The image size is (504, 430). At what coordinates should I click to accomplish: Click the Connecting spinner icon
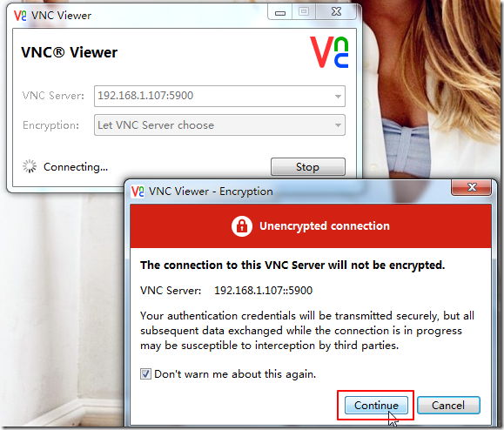30,166
